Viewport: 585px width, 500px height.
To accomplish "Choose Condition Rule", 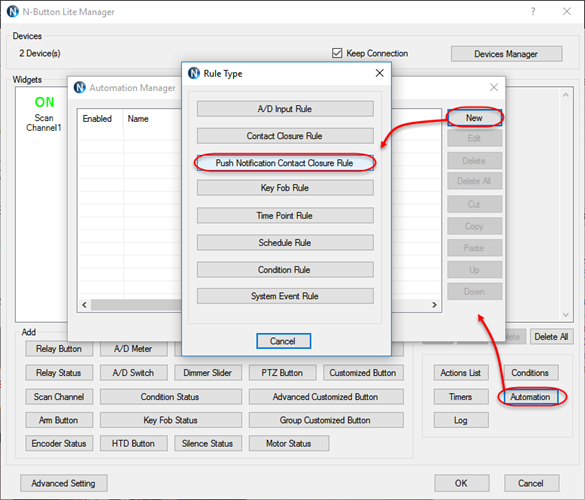I will click(x=285, y=269).
